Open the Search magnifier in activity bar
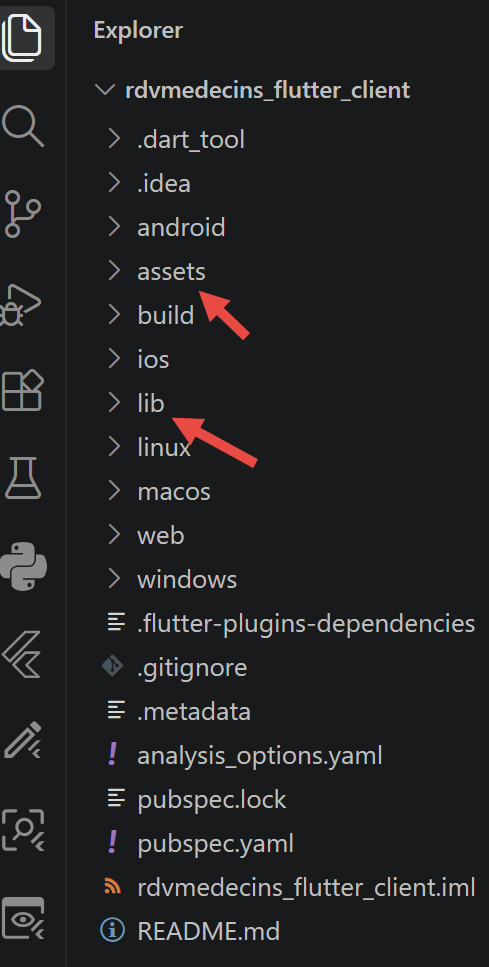 (23, 126)
